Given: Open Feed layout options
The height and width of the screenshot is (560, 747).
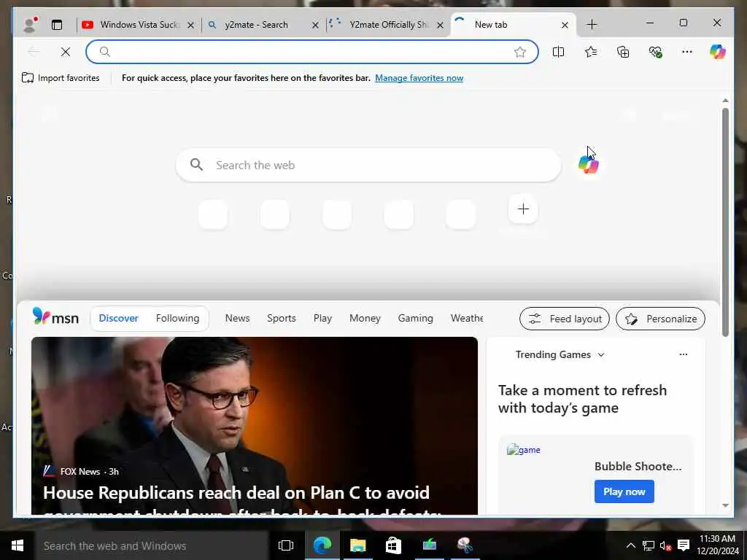Looking at the screenshot, I should (x=565, y=319).
